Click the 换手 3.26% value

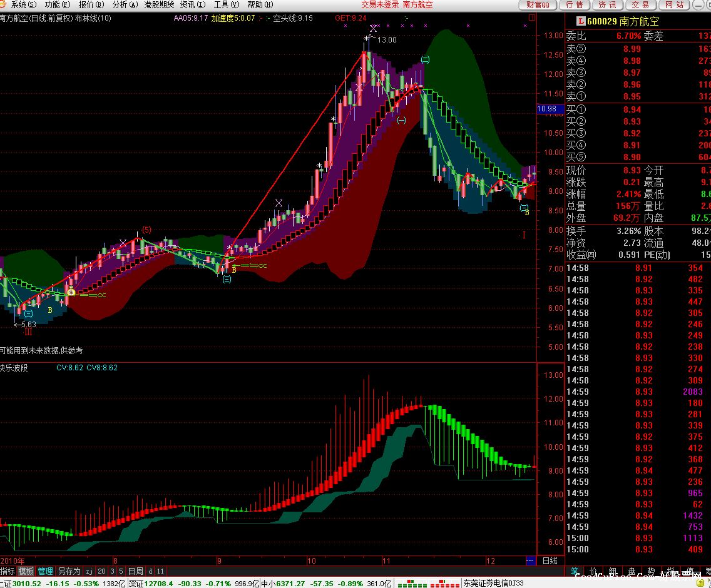(628, 231)
